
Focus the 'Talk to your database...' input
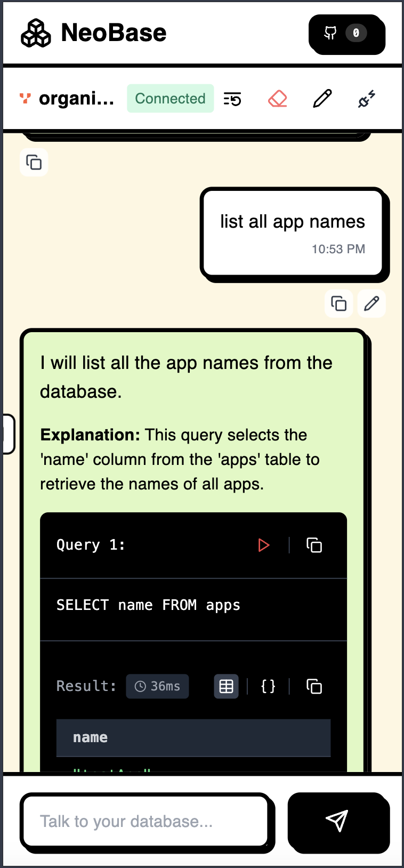coord(144,821)
